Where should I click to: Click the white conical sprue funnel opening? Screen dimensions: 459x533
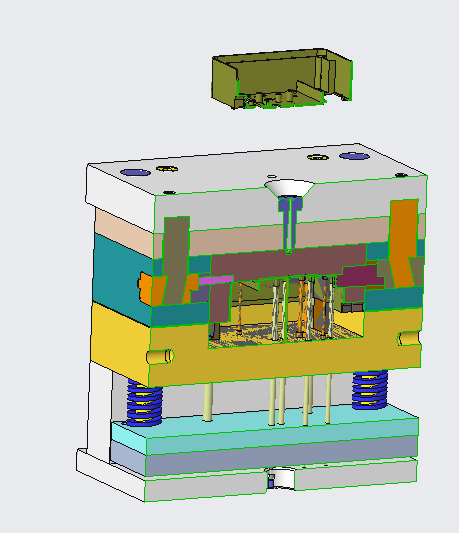[x=289, y=188]
